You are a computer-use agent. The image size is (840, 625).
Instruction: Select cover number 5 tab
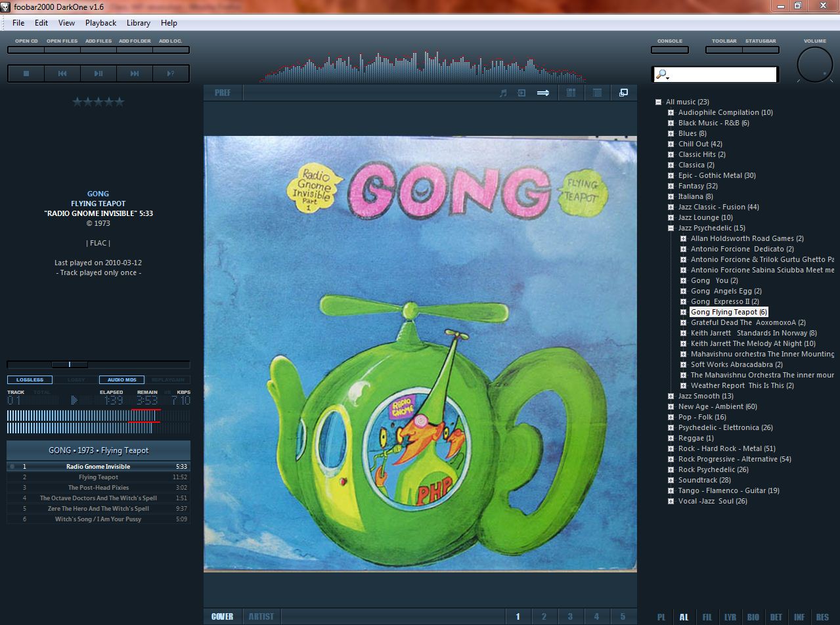pos(623,616)
